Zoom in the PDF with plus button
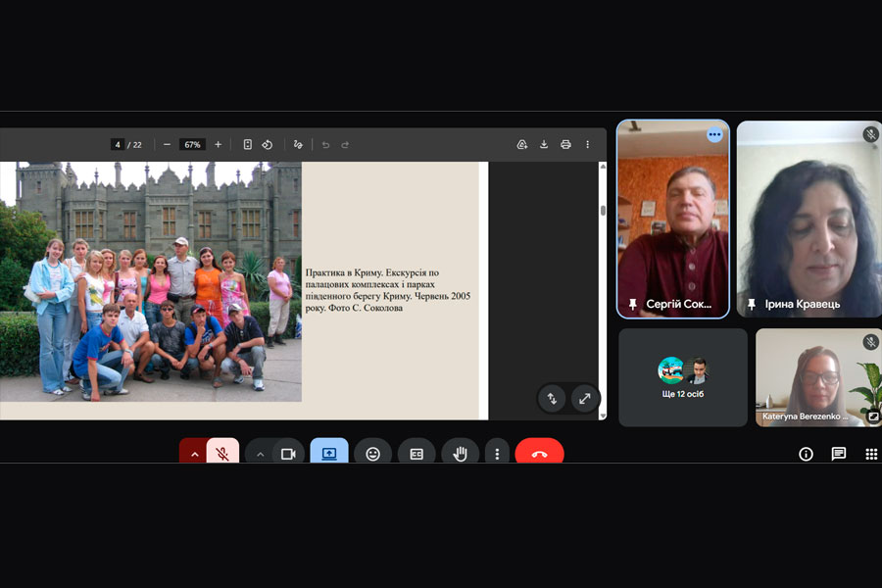This screenshot has width=882, height=588. (218, 145)
